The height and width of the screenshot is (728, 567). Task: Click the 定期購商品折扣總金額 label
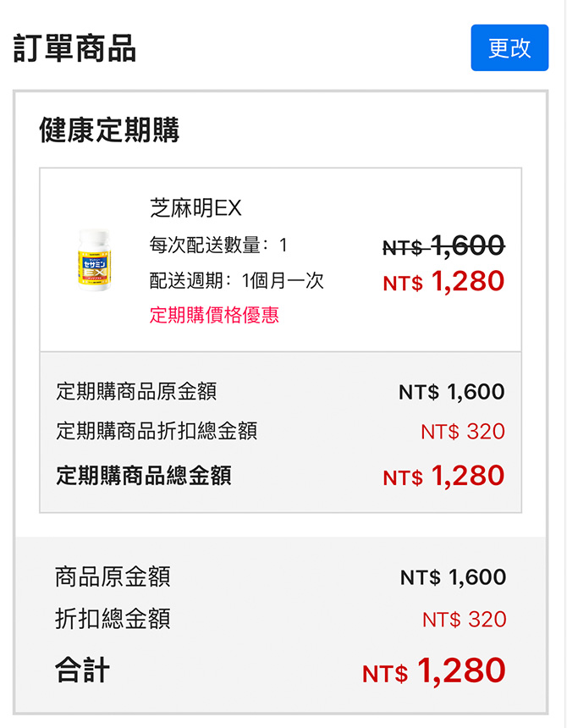pos(157,431)
